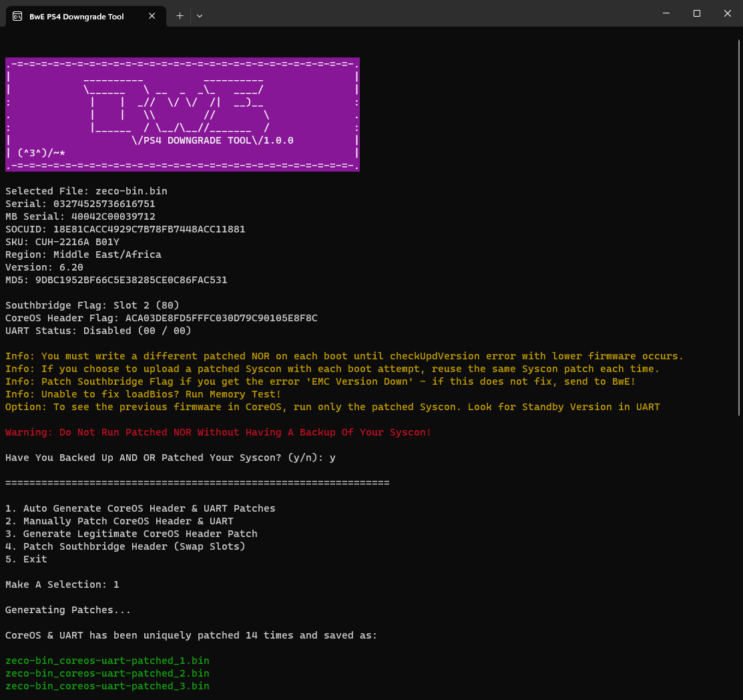Close the BwE PS4 Downgrade Tool tab
743x700 pixels.
[x=152, y=16]
